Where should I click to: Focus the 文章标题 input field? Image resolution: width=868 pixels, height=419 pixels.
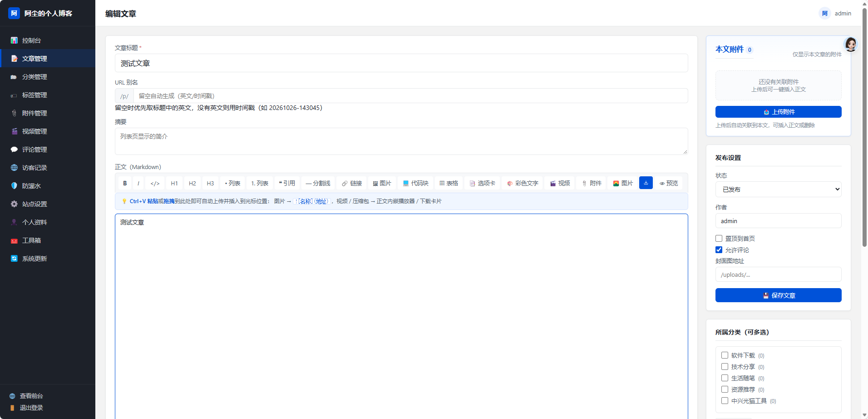[401, 63]
